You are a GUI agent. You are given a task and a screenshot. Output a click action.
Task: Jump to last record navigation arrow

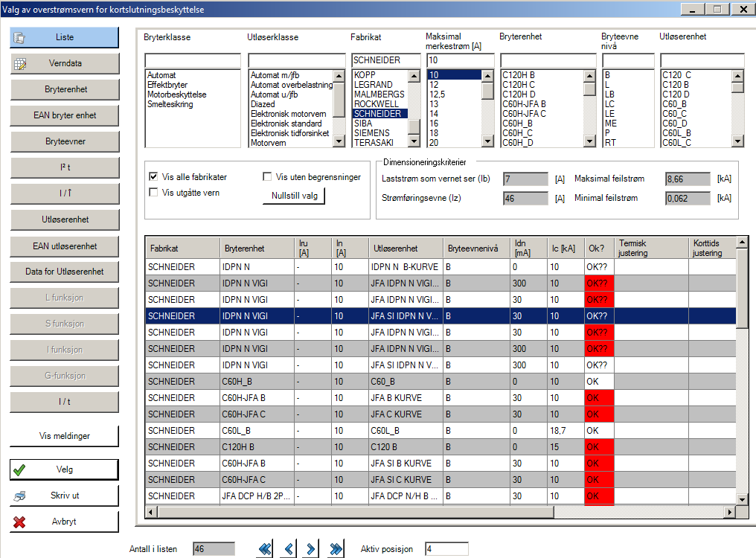coord(336,549)
